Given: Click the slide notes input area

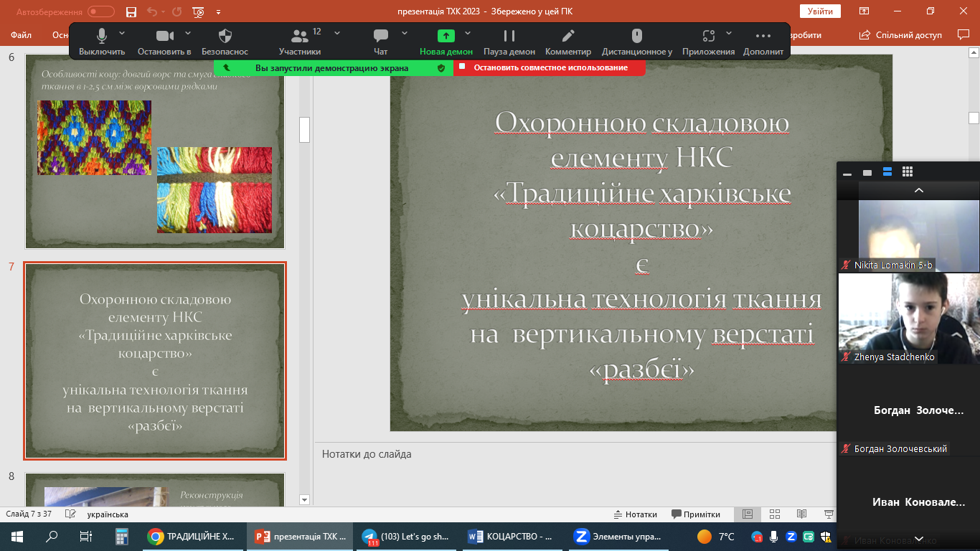Looking at the screenshot, I should 574,474.
